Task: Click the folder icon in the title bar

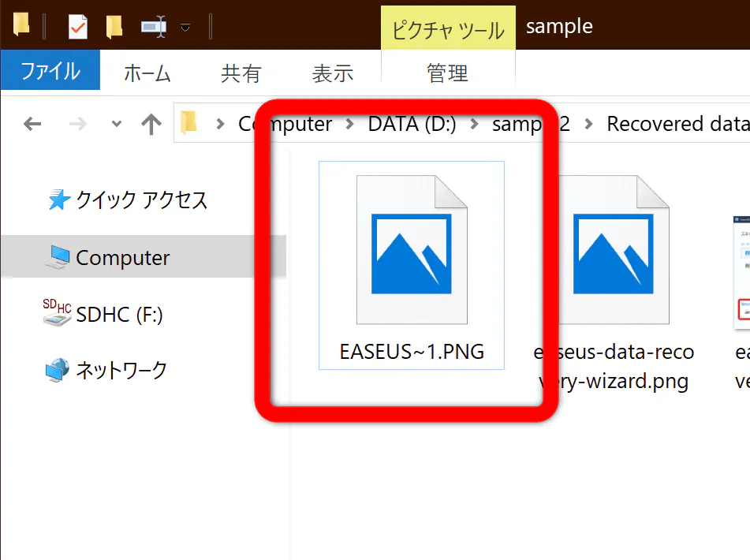Action: [x=21, y=25]
